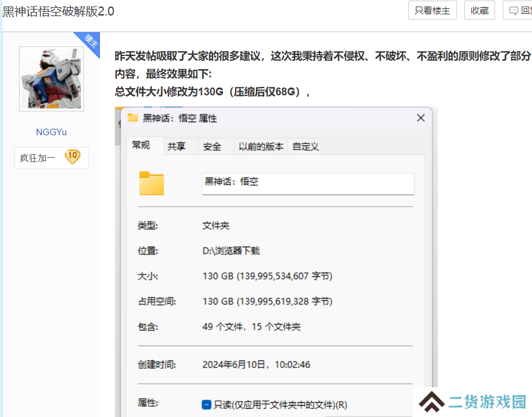Click the level 10 heart badge icon
Screen dimensions: 532x417
[72, 157]
